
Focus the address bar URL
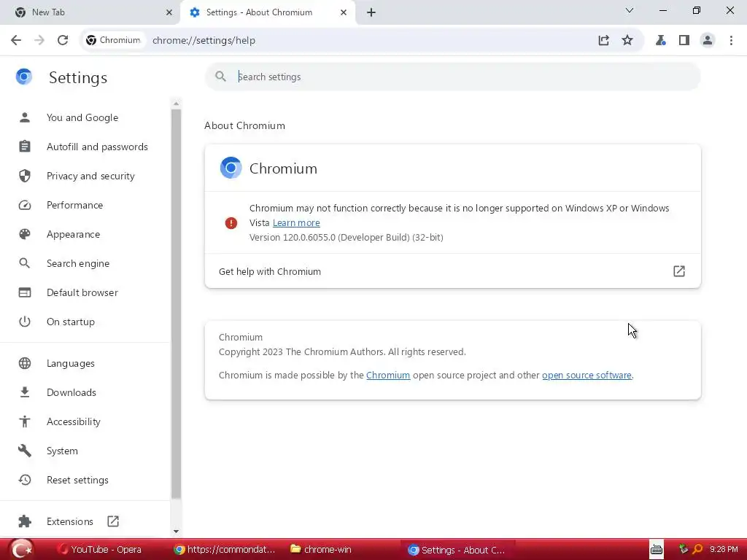point(204,41)
